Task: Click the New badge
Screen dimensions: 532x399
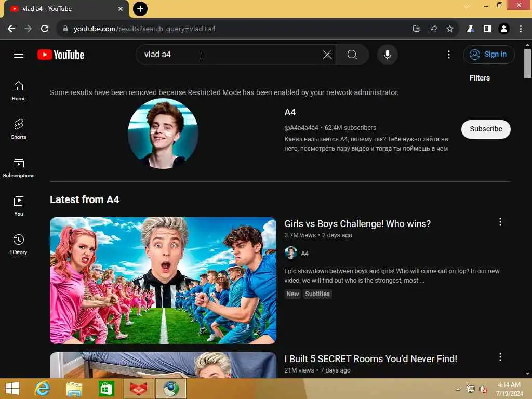Action: (292, 294)
